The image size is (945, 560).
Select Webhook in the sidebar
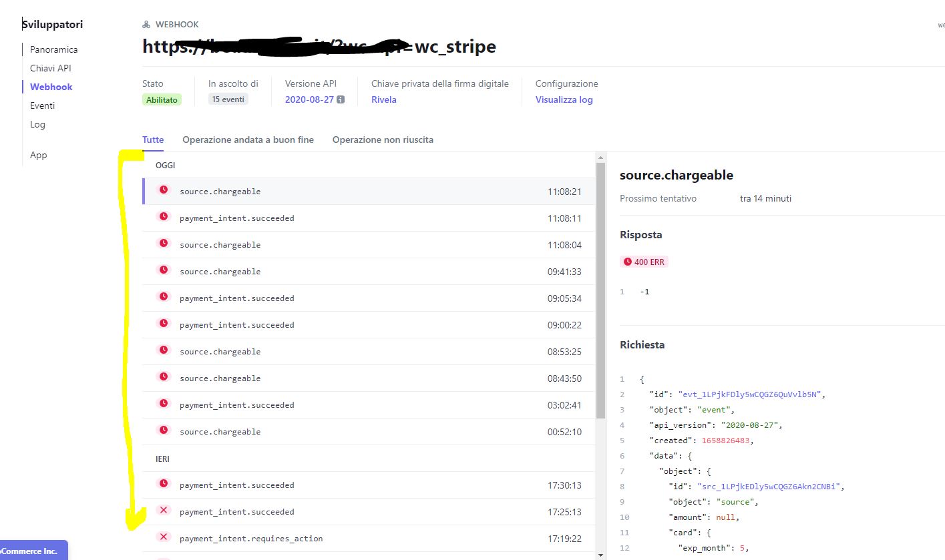coord(51,87)
